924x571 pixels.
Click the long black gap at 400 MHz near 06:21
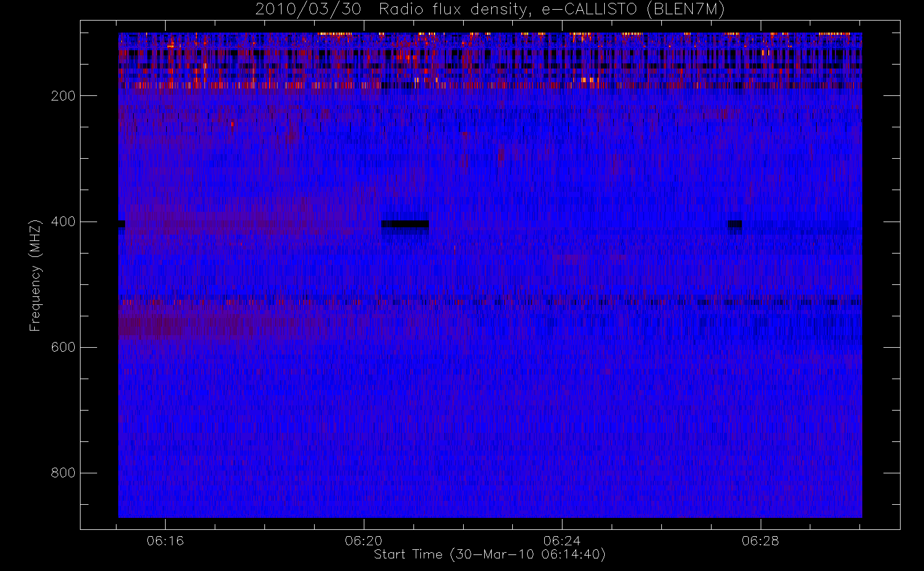pos(405,224)
